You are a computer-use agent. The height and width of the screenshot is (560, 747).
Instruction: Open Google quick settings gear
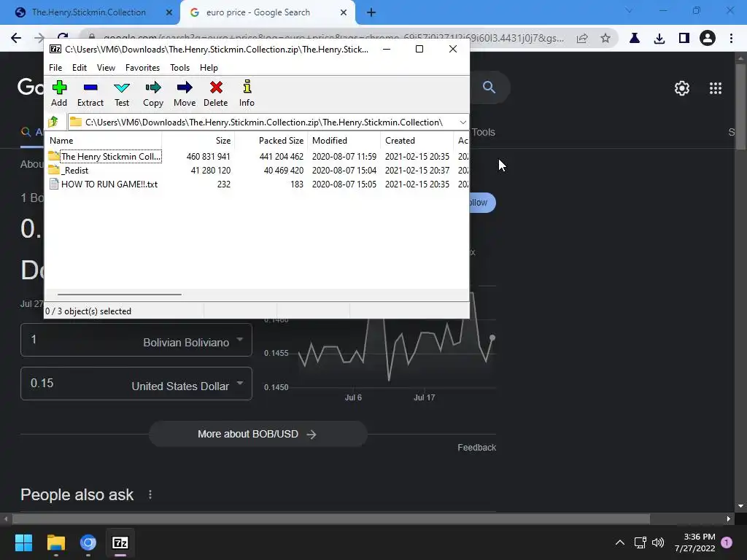pyautogui.click(x=682, y=88)
